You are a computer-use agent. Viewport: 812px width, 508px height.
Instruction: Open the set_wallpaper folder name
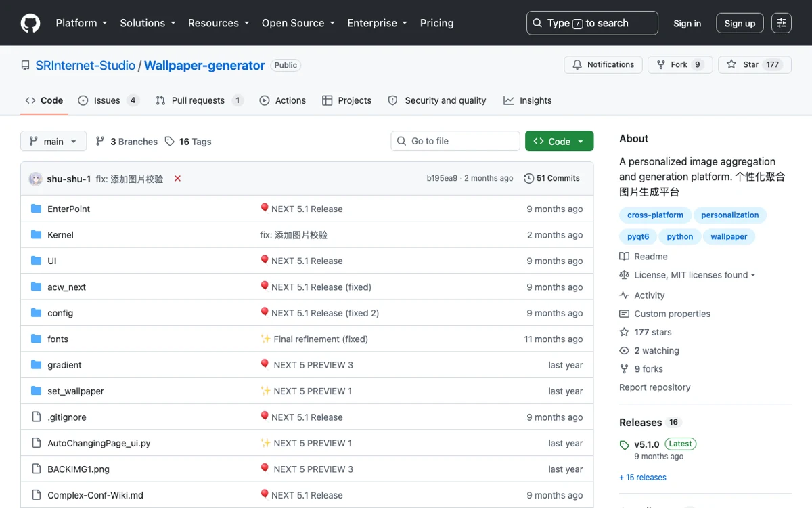pos(76,391)
